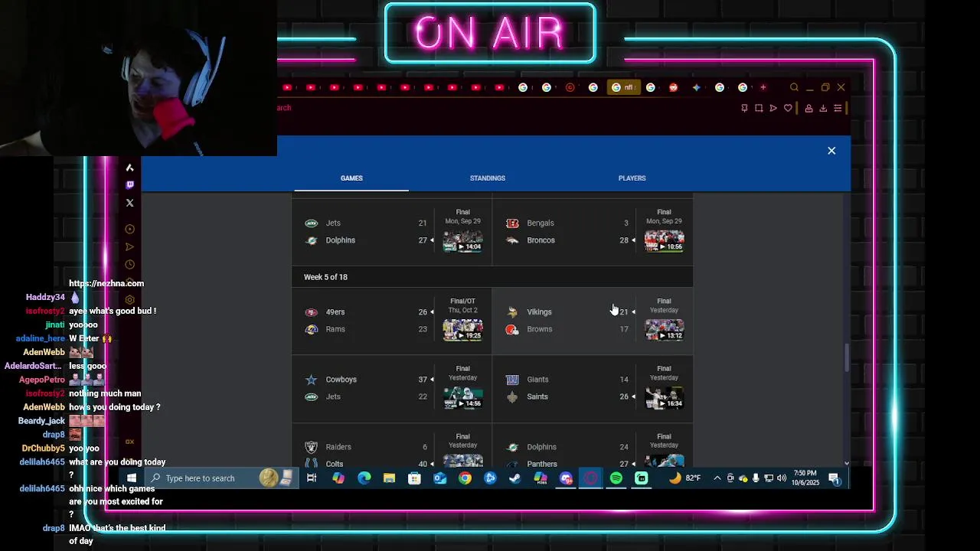The height and width of the screenshot is (551, 980).
Task: Play the 49ers vs Rams 19:25 highlight
Action: coord(462,330)
